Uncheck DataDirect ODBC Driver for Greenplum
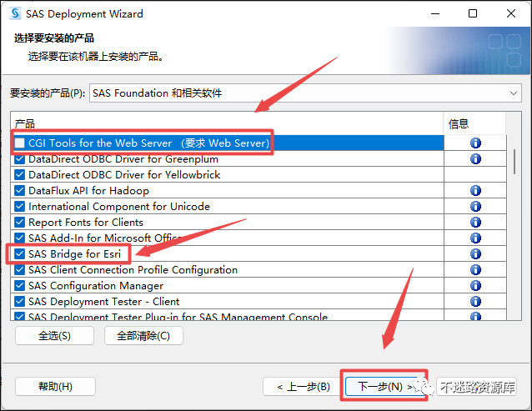532x411 pixels. [20, 158]
